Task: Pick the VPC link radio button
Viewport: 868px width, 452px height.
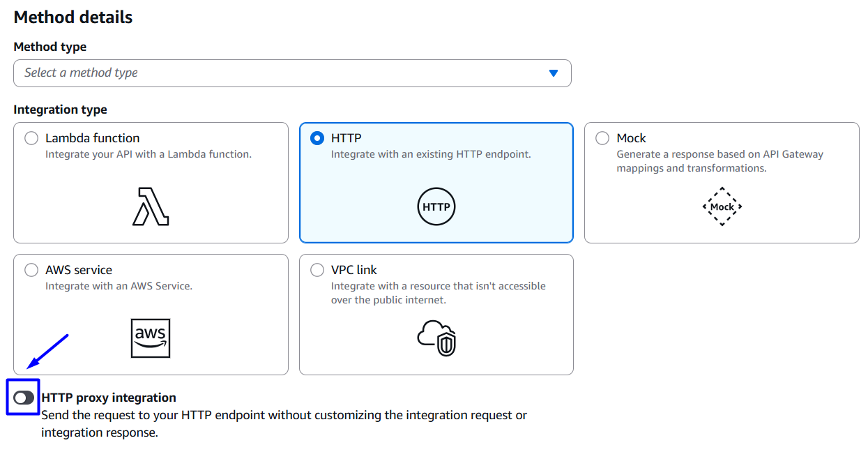Action: pyautogui.click(x=317, y=270)
